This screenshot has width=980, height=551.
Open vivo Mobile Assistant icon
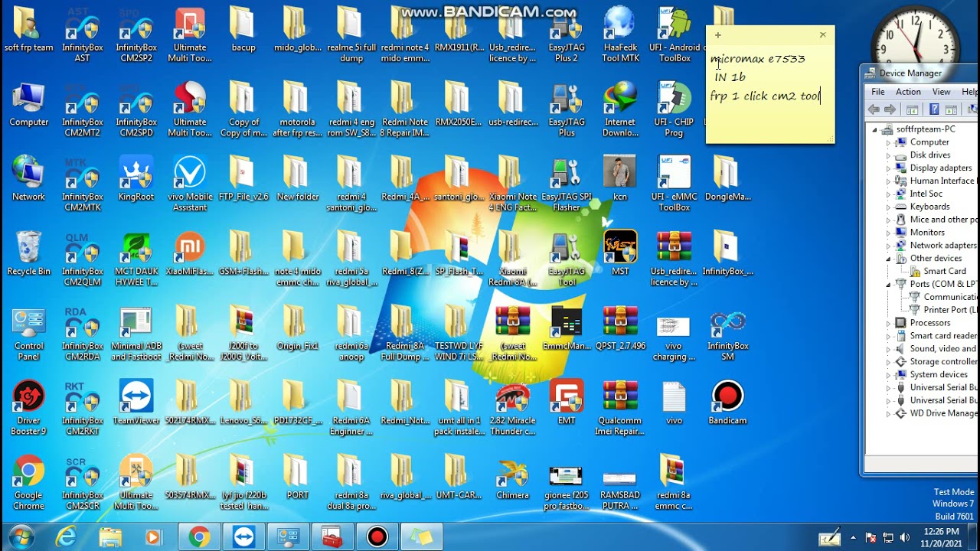[190, 184]
